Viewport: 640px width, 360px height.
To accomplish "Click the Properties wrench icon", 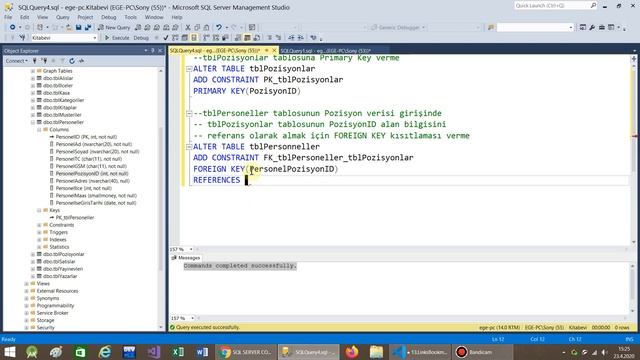I will (592, 27).
